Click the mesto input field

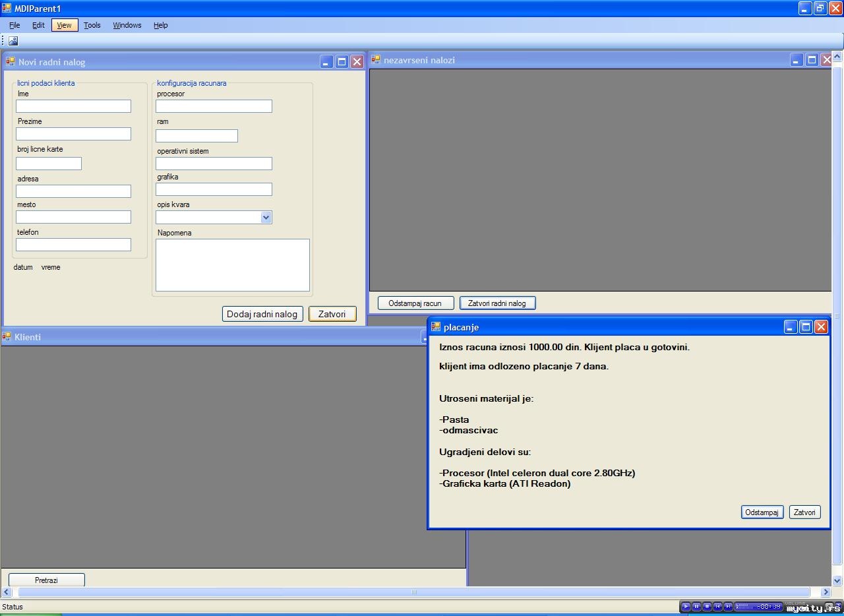pyautogui.click(x=73, y=217)
